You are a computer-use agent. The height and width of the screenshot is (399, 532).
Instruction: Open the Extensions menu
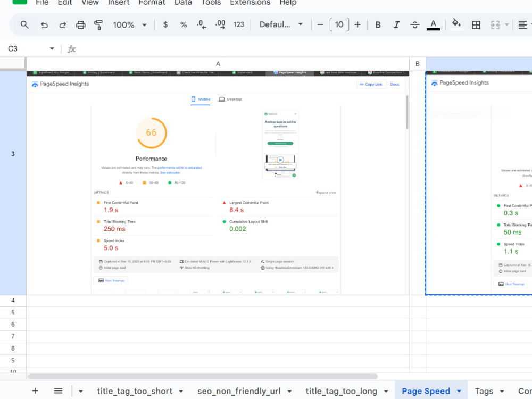pyautogui.click(x=250, y=3)
